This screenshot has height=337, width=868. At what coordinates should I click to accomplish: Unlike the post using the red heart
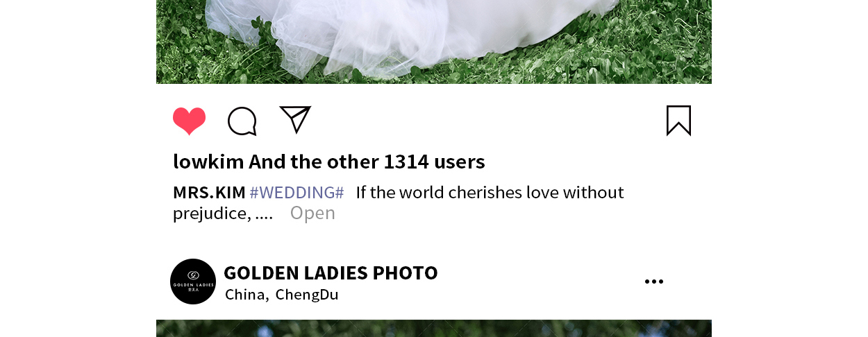pyautogui.click(x=190, y=121)
